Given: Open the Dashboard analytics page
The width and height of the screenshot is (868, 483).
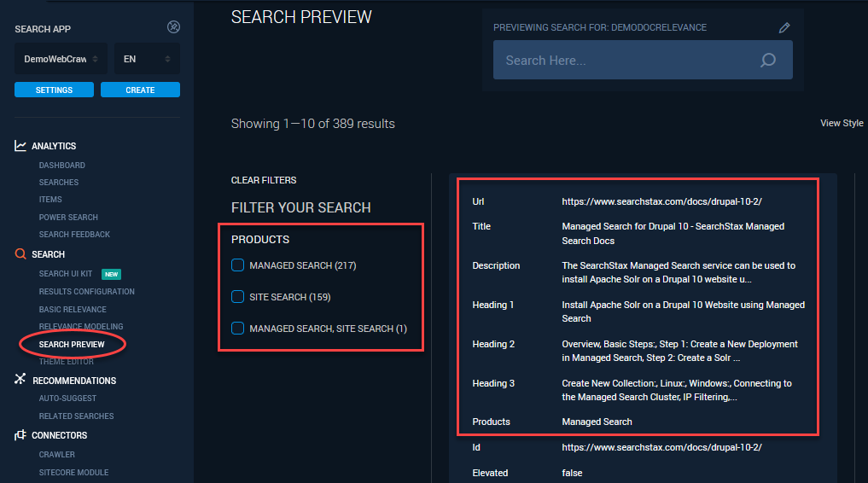Looking at the screenshot, I should [x=62, y=165].
